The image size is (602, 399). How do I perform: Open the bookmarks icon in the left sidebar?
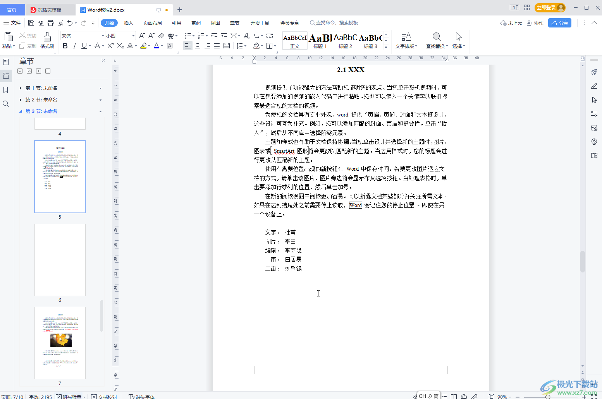click(6, 90)
